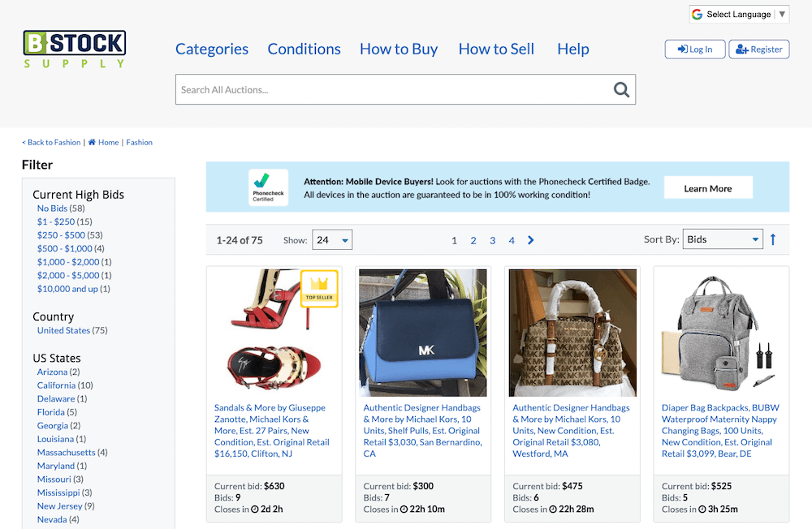The image size is (812, 529).
Task: Go to next page using chevron arrow
Action: 531,240
